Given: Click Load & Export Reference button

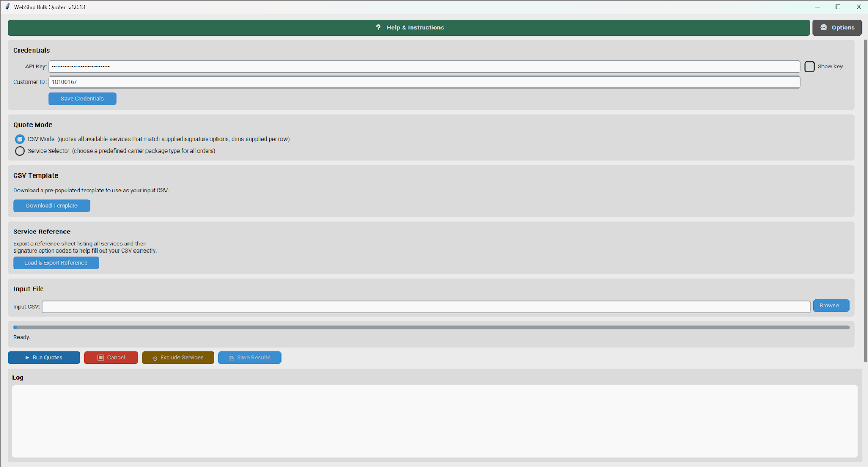Looking at the screenshot, I should tap(56, 263).
